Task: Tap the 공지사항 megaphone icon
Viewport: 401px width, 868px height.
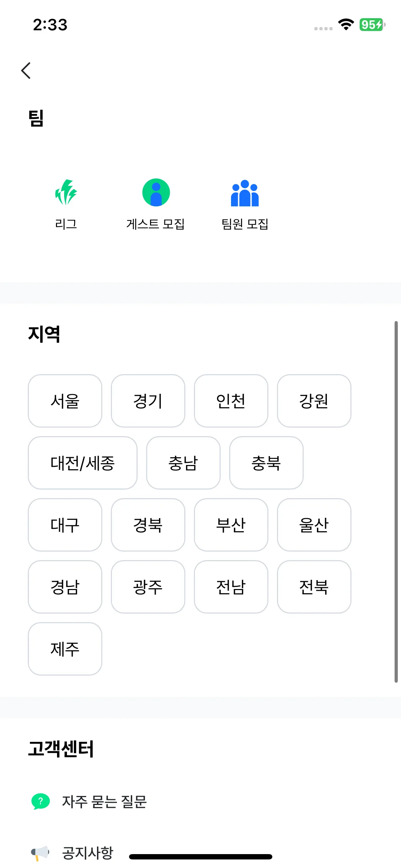Action: click(x=40, y=853)
